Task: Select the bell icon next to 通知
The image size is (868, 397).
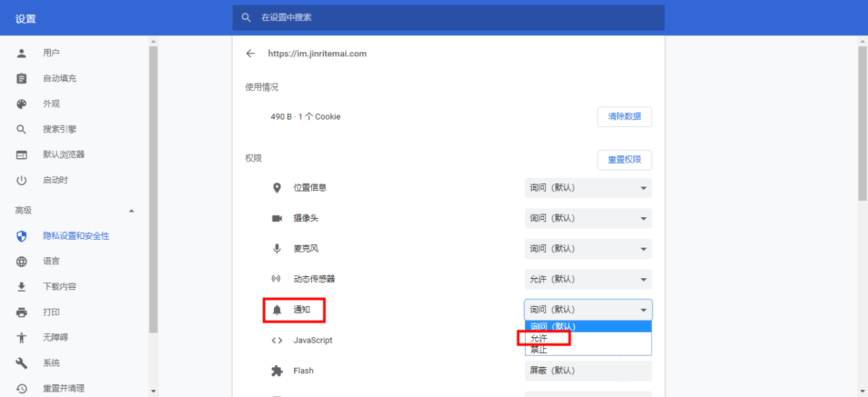Action: [278, 309]
